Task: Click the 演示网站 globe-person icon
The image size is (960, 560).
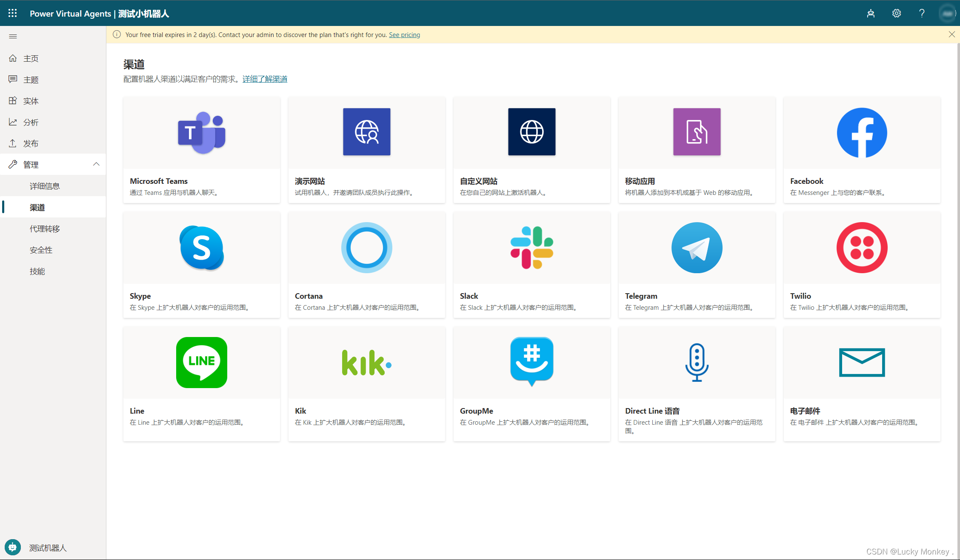Action: tap(367, 132)
